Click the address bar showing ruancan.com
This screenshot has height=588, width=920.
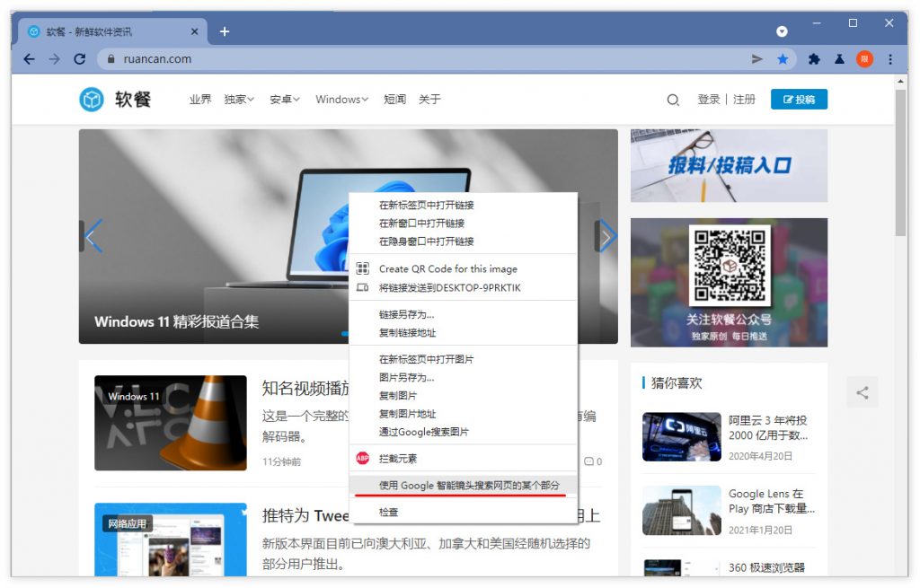point(422,59)
